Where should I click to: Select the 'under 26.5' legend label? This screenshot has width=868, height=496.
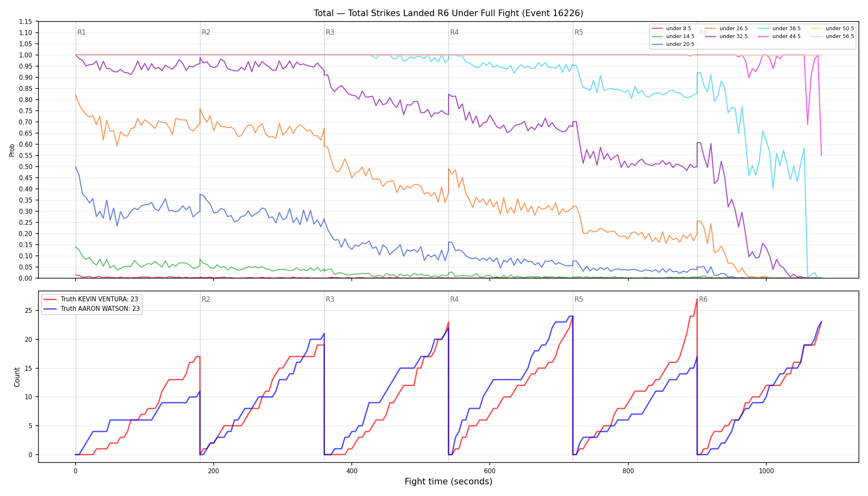tap(734, 29)
